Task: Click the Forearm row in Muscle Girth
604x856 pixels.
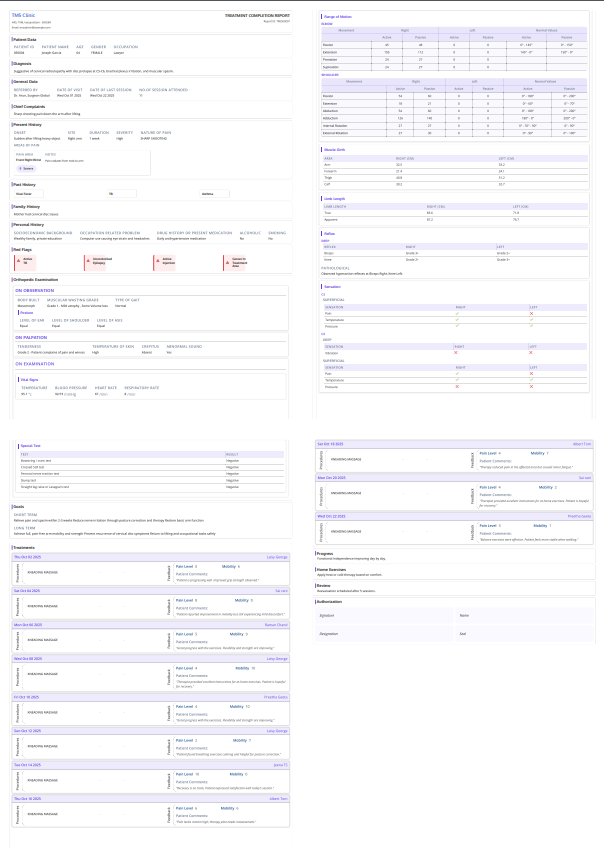Action: (454, 171)
